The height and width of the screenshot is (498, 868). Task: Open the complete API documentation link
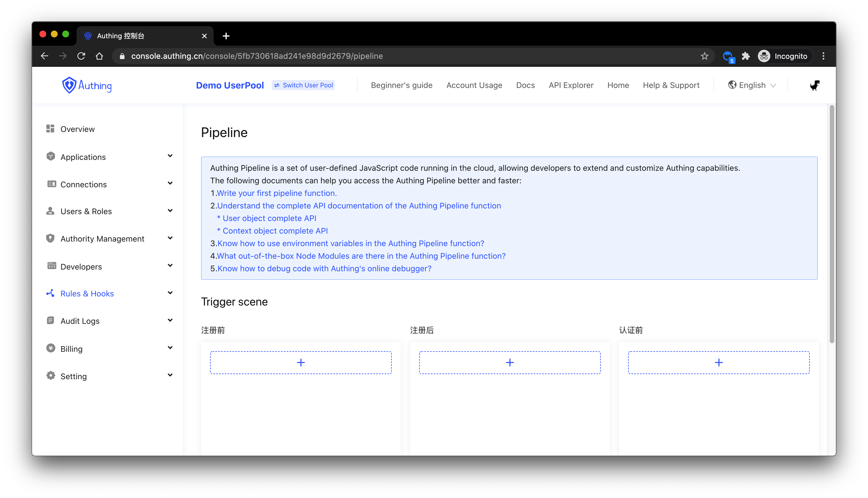(x=359, y=206)
